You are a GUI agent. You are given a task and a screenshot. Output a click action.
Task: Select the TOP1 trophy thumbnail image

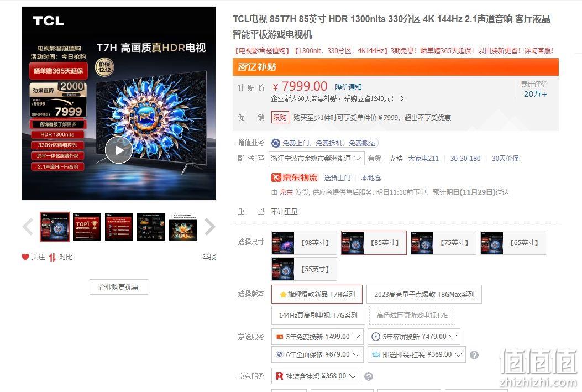pyautogui.click(x=87, y=227)
